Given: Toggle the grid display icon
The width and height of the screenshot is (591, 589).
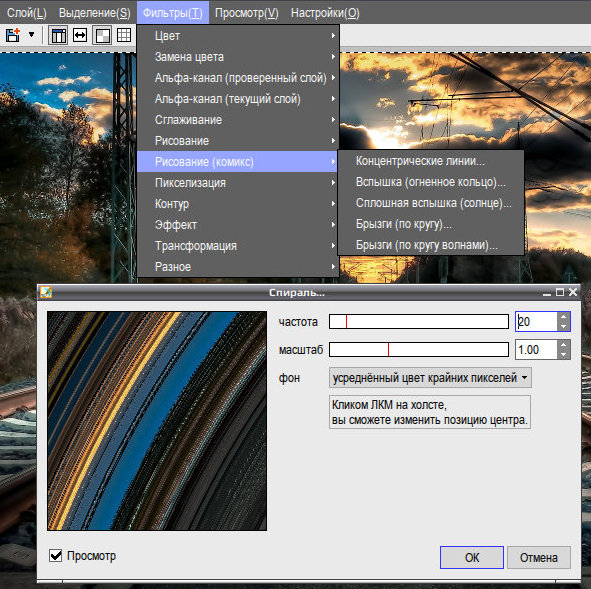Looking at the screenshot, I should (124, 35).
